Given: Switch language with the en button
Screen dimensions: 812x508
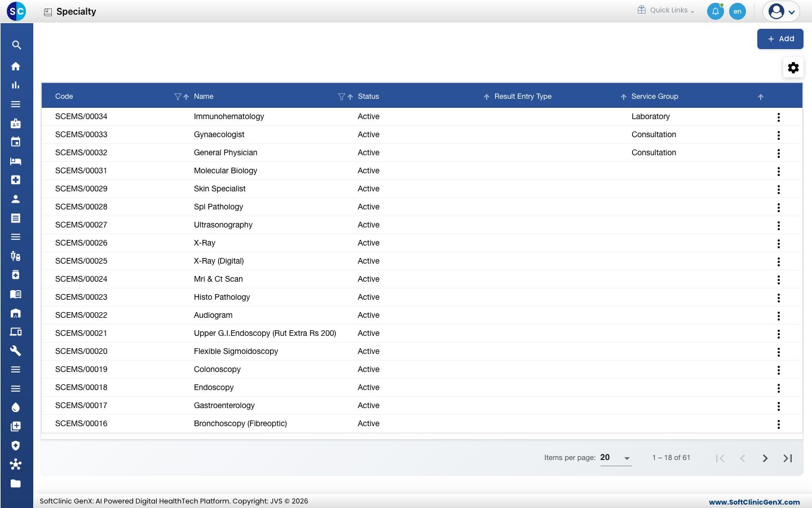Looking at the screenshot, I should [x=738, y=11].
